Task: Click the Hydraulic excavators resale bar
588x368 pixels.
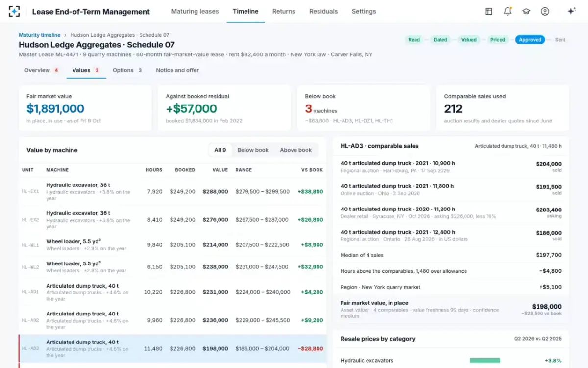Action: (x=485, y=360)
